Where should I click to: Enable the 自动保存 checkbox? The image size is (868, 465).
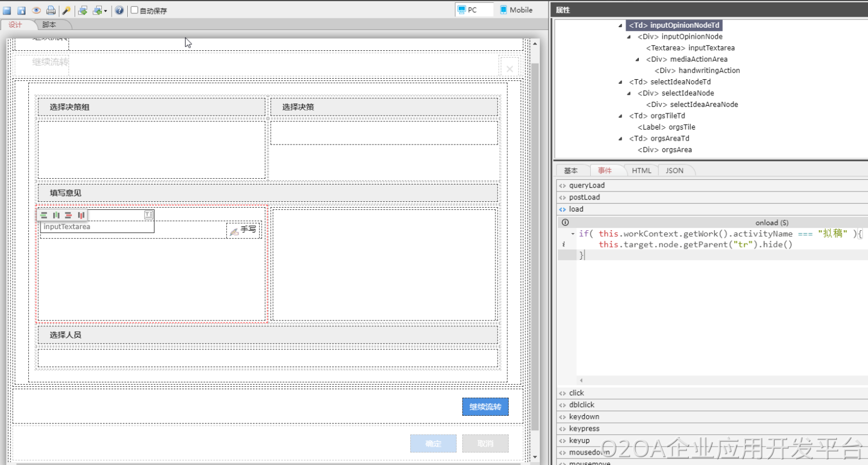(135, 10)
